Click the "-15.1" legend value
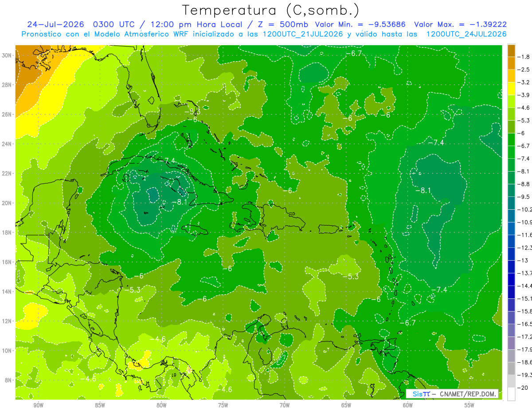532x411 pixels. 525,298
